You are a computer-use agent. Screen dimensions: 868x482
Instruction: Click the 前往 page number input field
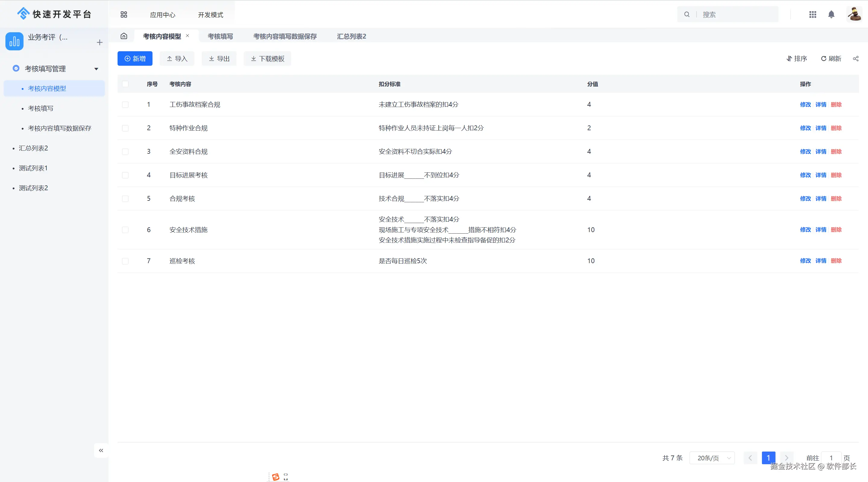tap(831, 458)
